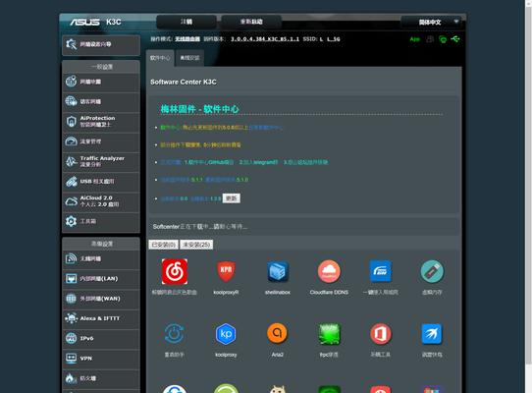Click the ASUS K3C logo
The width and height of the screenshot is (532, 393).
95,22
